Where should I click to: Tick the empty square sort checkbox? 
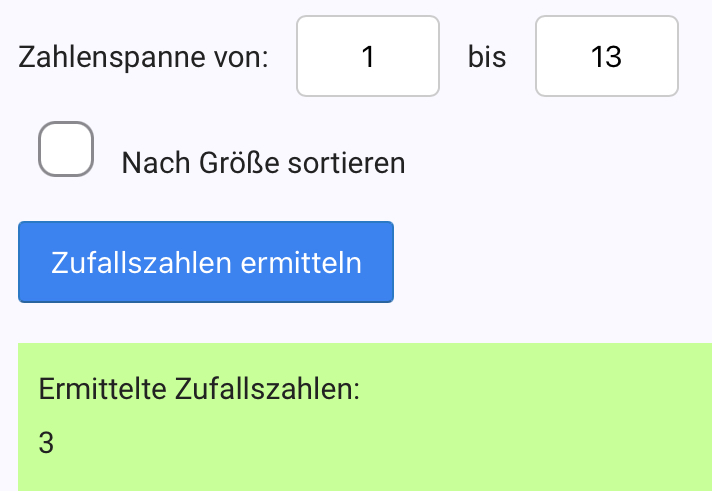(x=66, y=149)
